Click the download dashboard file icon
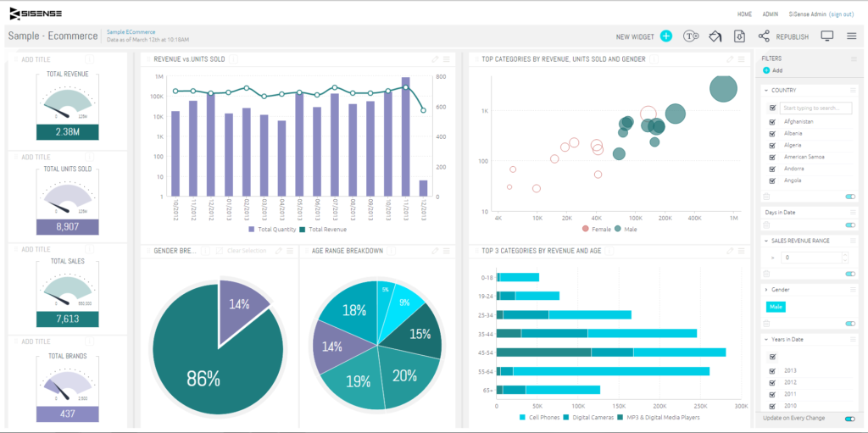The image size is (868, 433). [x=739, y=36]
